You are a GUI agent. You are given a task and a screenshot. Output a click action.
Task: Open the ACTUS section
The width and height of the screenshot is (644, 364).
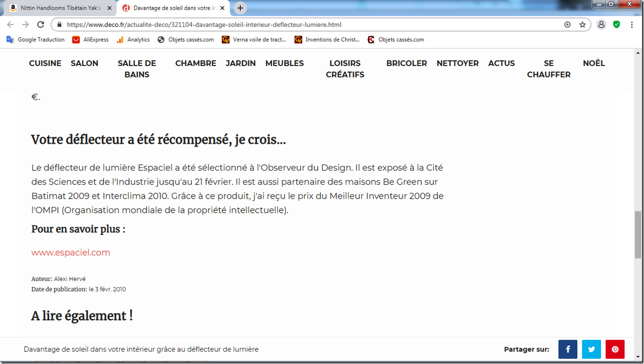tap(502, 63)
